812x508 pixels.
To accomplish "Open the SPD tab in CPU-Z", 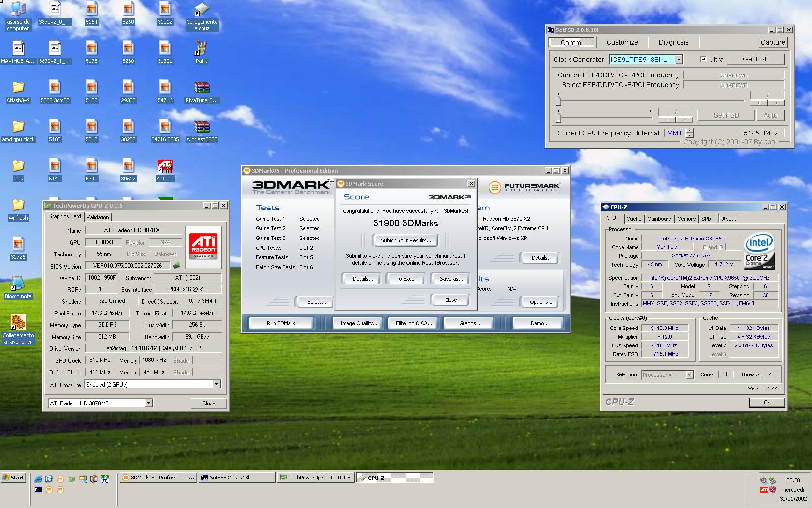I will pyautogui.click(x=706, y=219).
